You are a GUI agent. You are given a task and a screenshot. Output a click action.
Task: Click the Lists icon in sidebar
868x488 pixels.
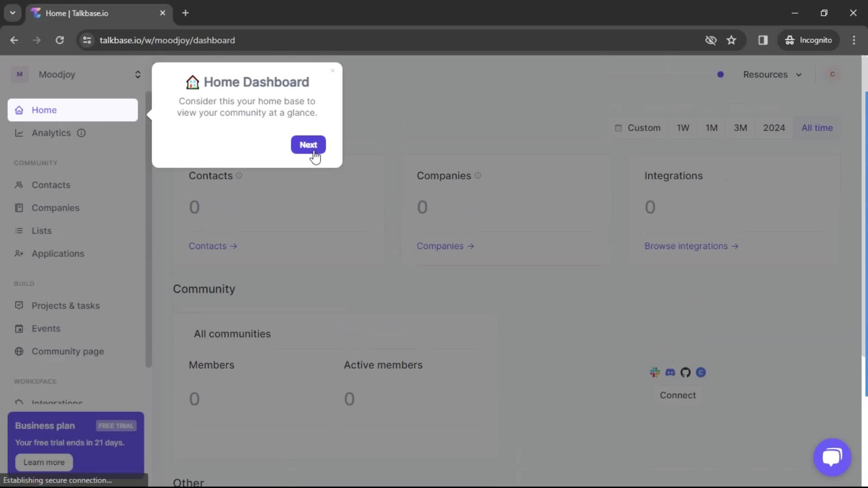(x=20, y=230)
